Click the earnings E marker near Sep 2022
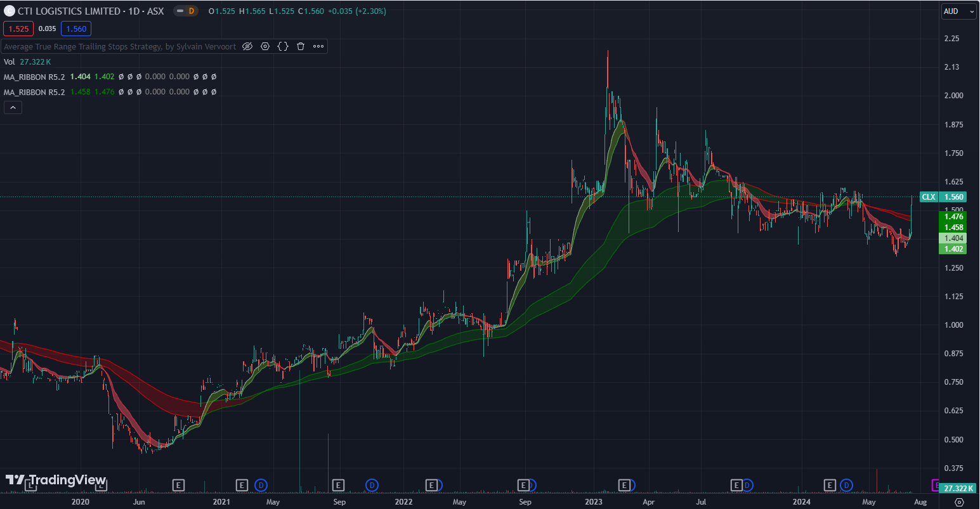Screen dimensions: 980x509 coord(524,486)
